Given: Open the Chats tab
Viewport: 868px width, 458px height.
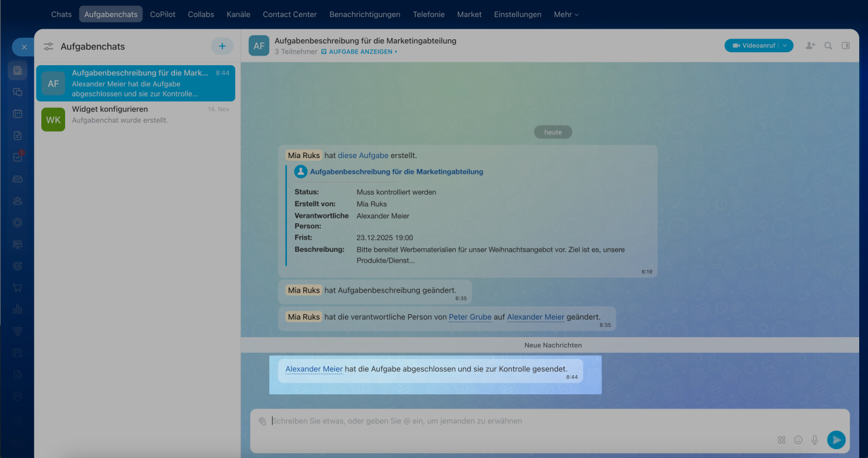Looking at the screenshot, I should pyautogui.click(x=61, y=14).
